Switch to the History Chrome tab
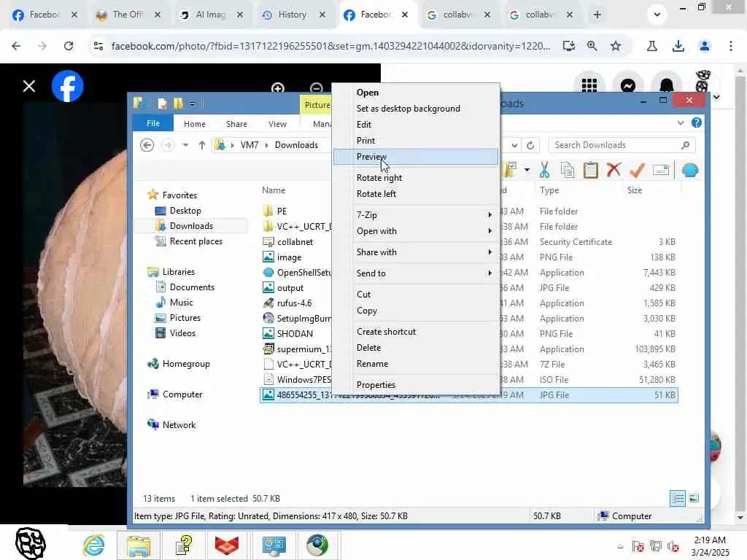The image size is (747, 560). (291, 15)
